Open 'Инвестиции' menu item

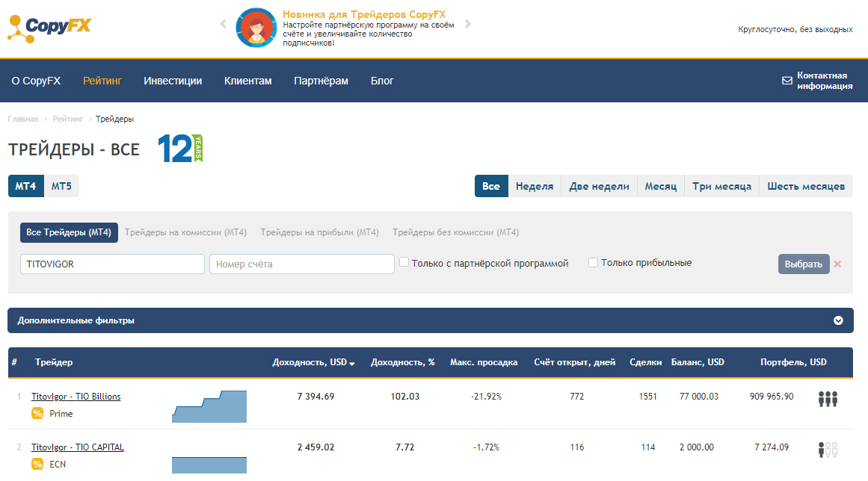pos(173,81)
